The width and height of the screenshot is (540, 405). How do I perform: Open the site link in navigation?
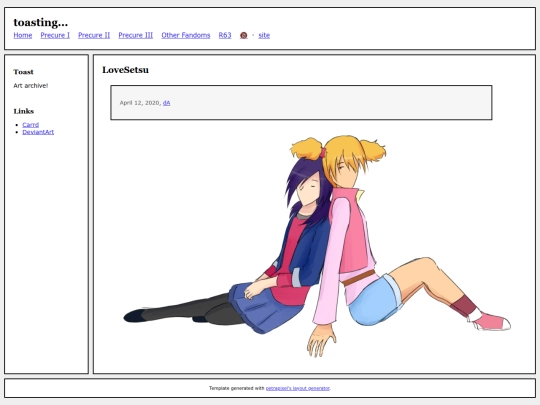(x=264, y=35)
